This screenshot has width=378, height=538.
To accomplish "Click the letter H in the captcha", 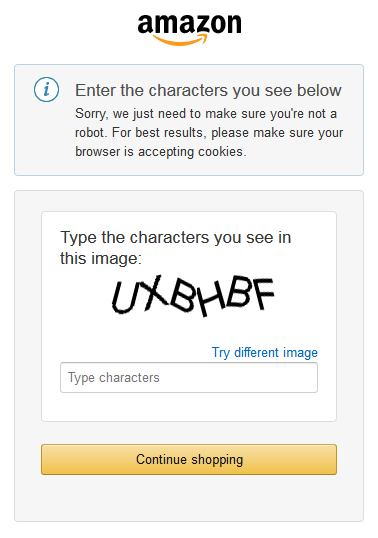I will [210, 298].
